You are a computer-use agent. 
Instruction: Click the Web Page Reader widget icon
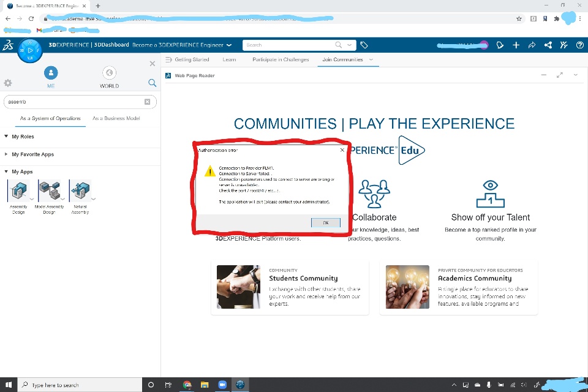[168, 76]
